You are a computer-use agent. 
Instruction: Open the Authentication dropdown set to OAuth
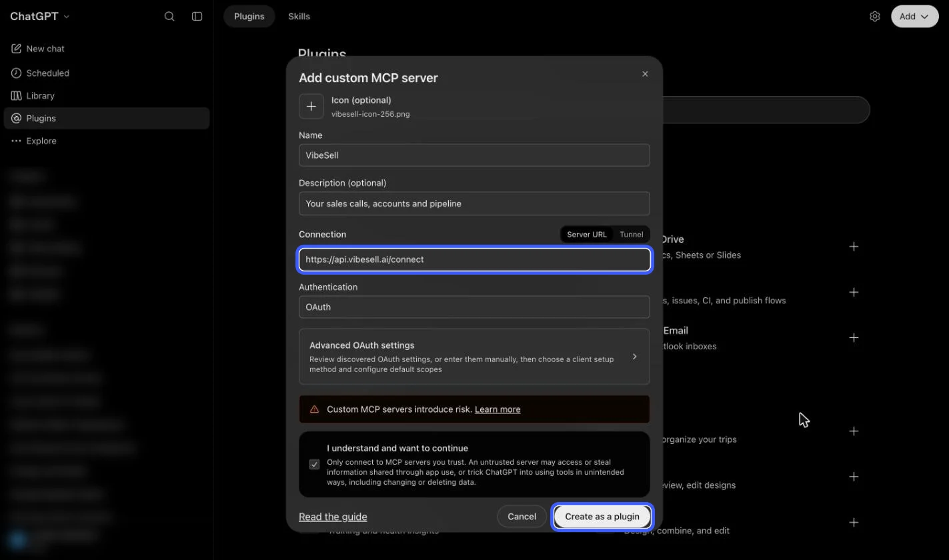[x=474, y=307]
